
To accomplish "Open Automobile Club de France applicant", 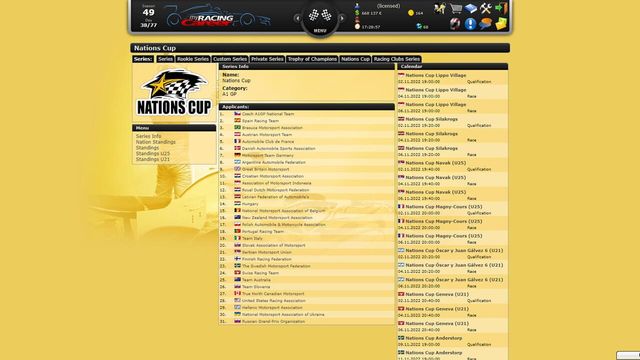I will pos(268,142).
